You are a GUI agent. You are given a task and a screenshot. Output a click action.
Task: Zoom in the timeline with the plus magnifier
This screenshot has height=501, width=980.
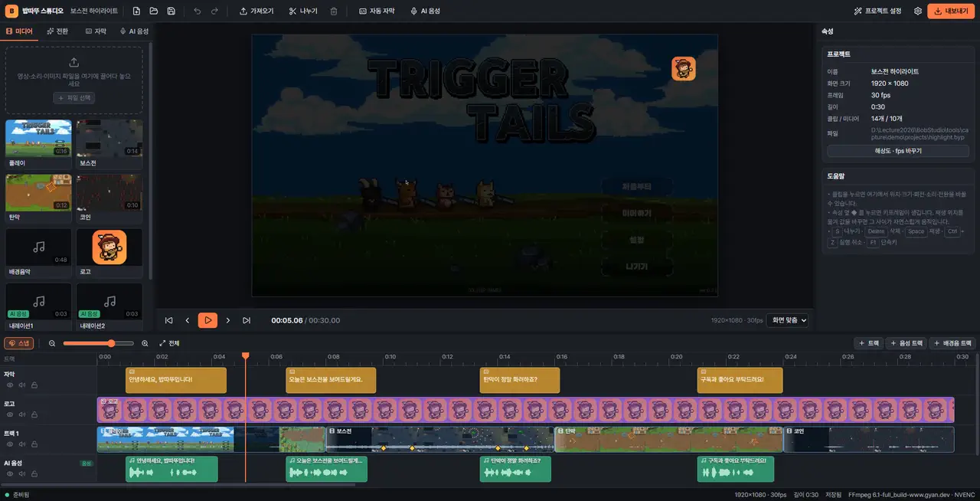pos(145,343)
